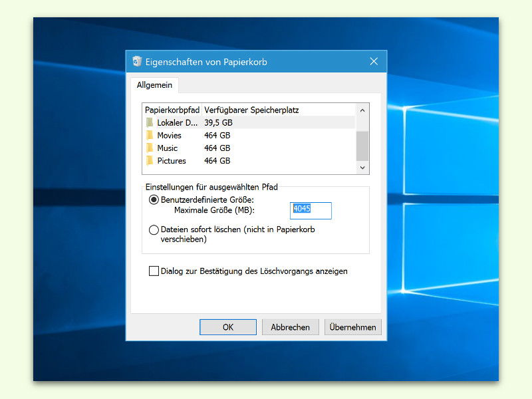
Task: Click the Abbrechen button
Action: [x=291, y=327]
